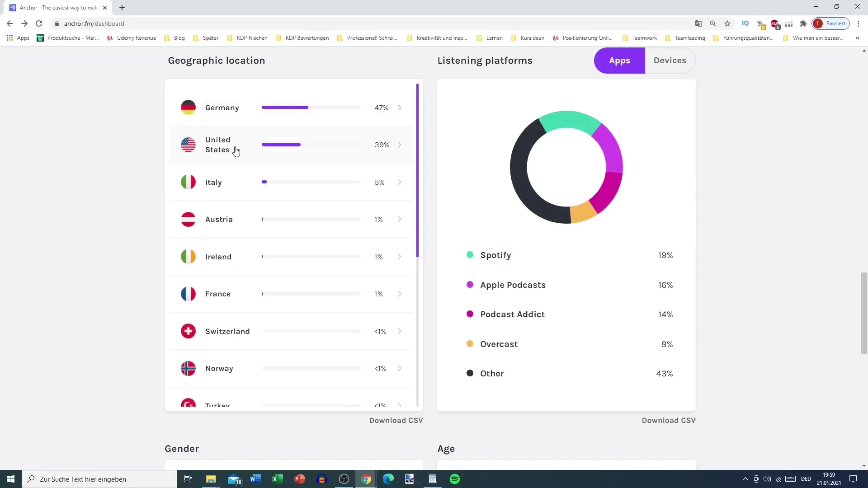Open Task View on the taskbar

click(188, 479)
